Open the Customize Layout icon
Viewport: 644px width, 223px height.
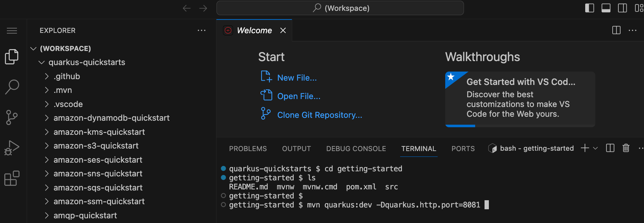click(639, 8)
